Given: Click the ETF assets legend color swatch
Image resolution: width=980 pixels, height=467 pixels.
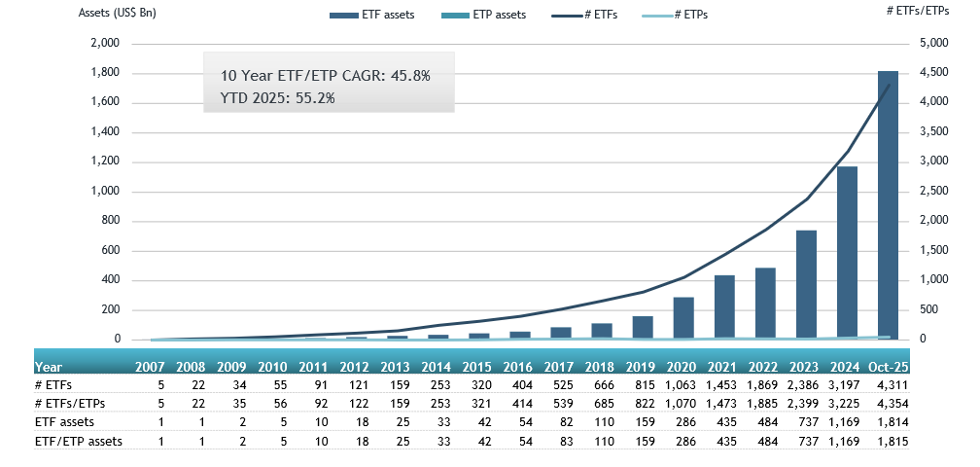Looking at the screenshot, I should coord(343,15).
